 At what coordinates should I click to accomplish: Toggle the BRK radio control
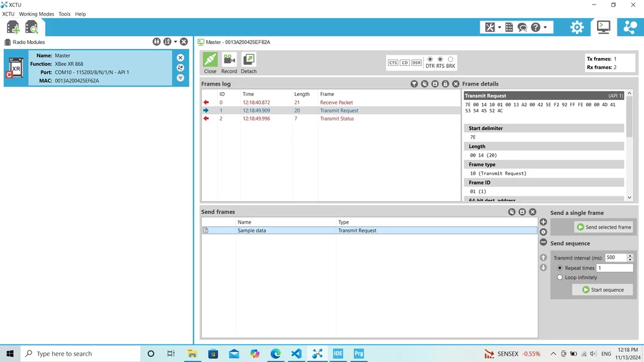tap(451, 59)
